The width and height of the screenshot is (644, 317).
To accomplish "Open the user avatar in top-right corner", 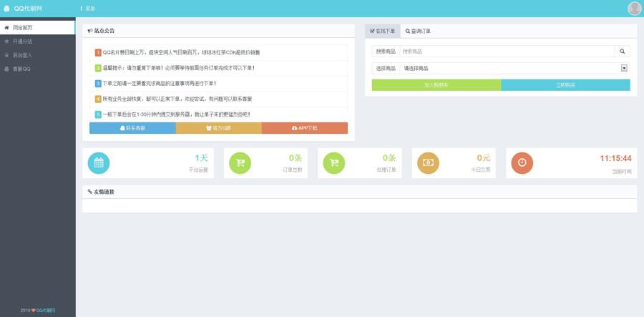I will click(x=634, y=9).
